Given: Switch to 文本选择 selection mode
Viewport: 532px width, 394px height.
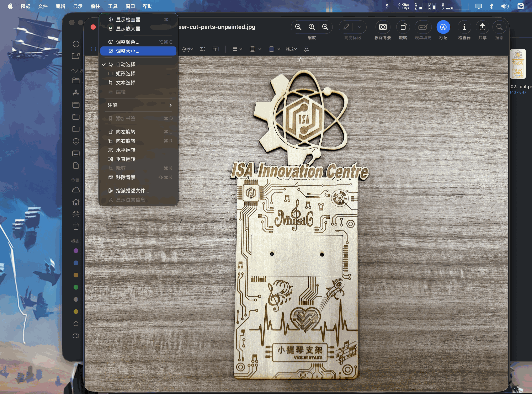Looking at the screenshot, I should click(x=138, y=82).
